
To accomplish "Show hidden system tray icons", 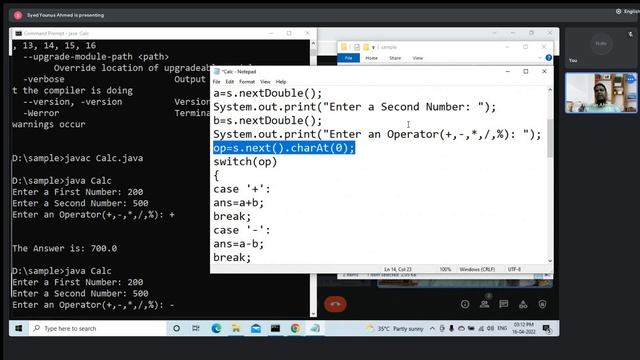I will click(x=432, y=329).
